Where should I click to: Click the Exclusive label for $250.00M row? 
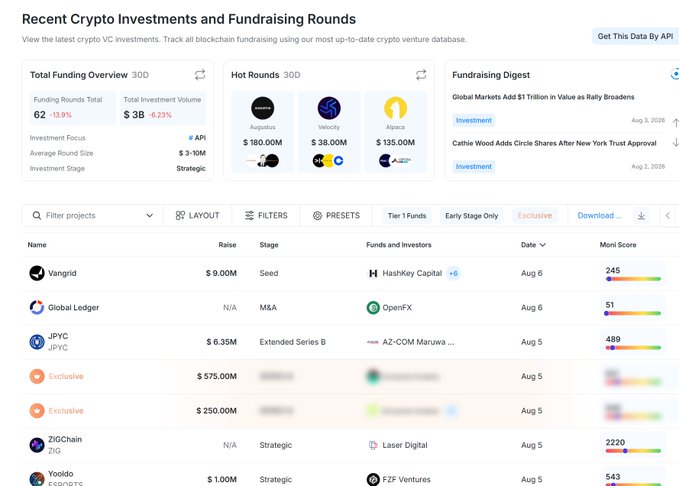66,411
